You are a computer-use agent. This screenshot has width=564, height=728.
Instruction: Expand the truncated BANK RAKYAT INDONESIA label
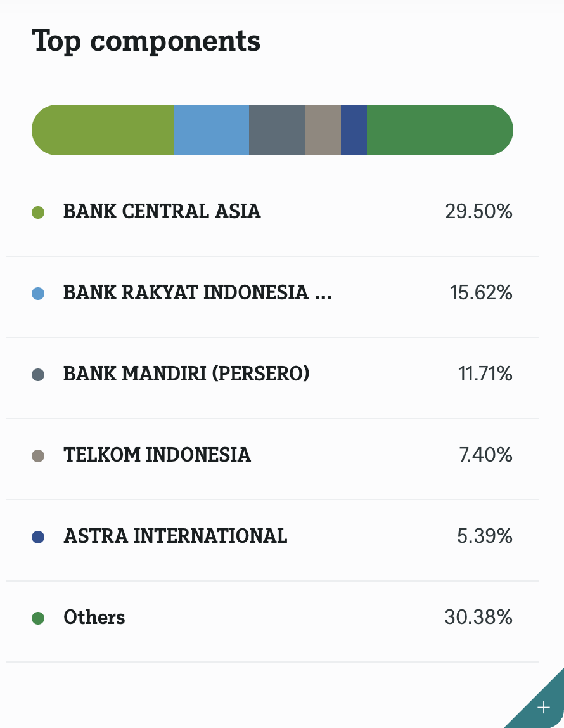197,293
